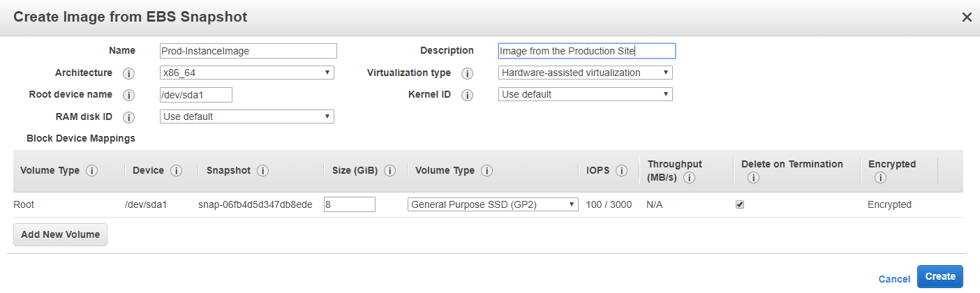The image size is (980, 293).
Task: Click the IOPS column info icon
Action: click(x=621, y=171)
